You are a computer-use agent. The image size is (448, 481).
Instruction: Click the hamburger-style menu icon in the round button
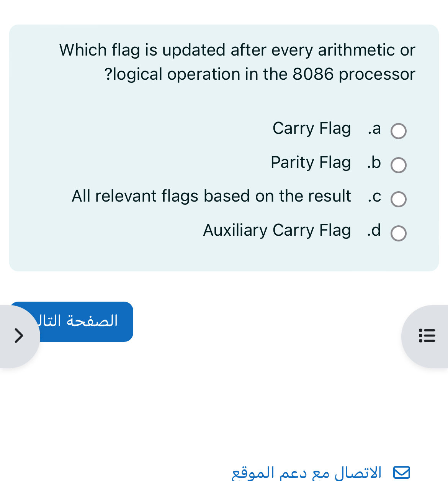click(427, 336)
